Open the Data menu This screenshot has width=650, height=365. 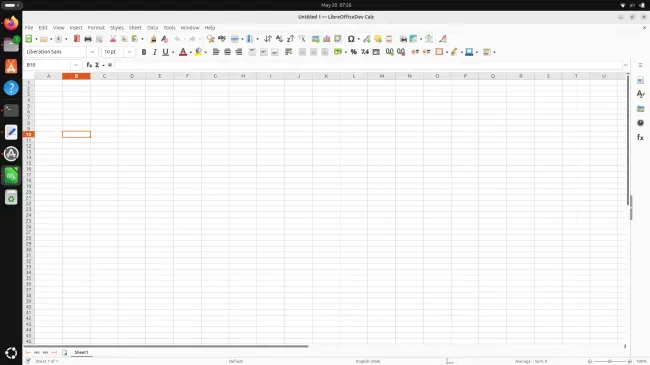pos(153,28)
